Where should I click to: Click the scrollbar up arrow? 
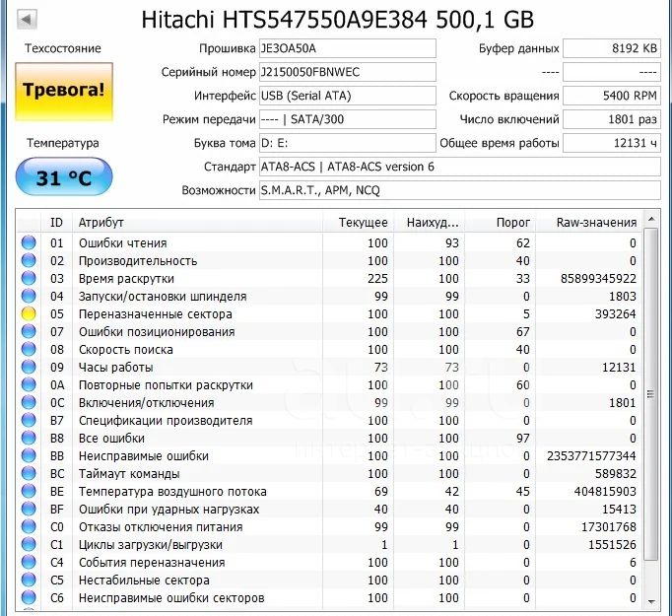click(651, 220)
